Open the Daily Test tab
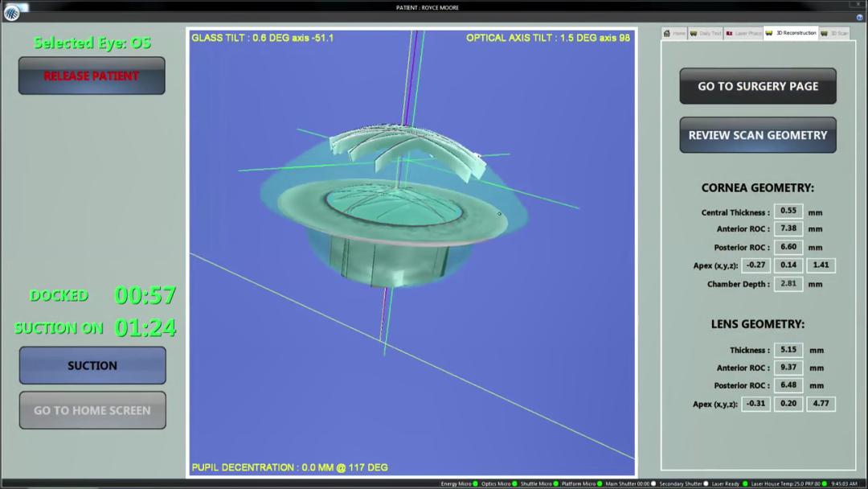Image resolution: width=868 pixels, height=489 pixels. coord(705,33)
